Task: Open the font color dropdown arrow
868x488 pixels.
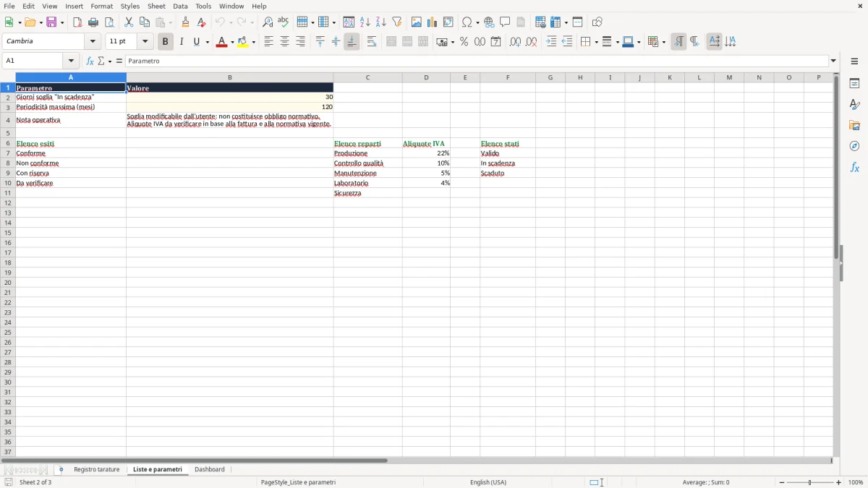Action: (x=232, y=43)
